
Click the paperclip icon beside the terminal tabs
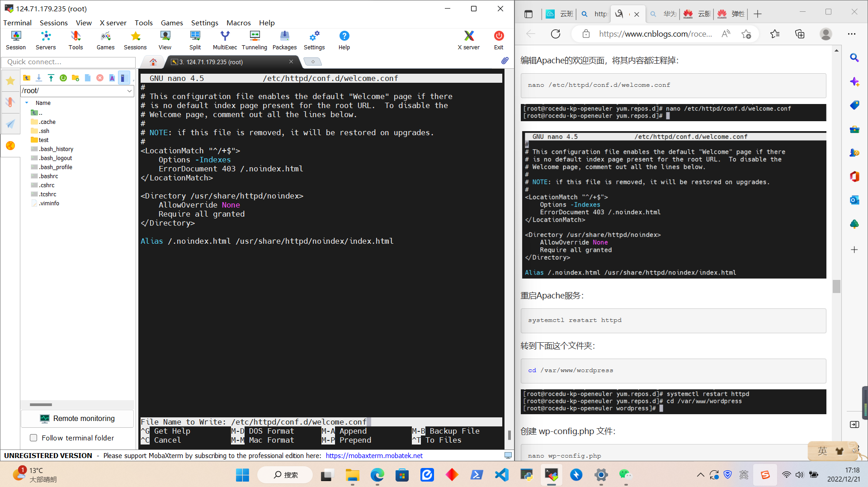[505, 61]
